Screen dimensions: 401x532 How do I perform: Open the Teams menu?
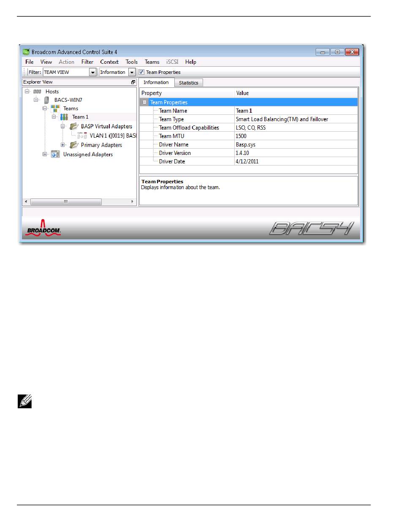(152, 62)
